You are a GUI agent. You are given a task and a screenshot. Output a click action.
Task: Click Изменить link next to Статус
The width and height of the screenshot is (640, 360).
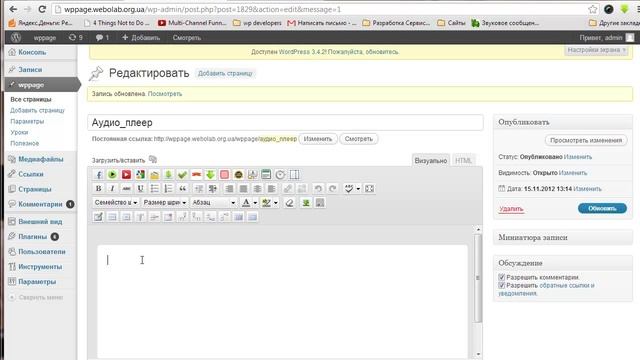pos(578,157)
